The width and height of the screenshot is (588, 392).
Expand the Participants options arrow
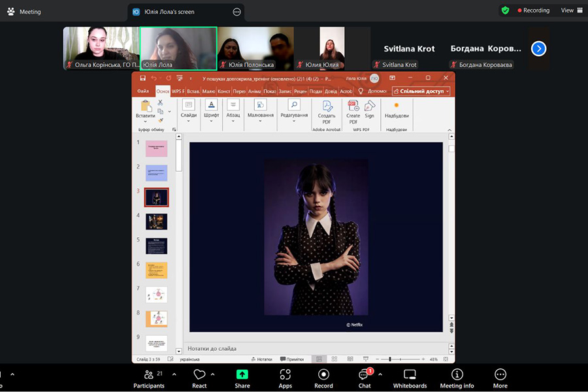[174, 374]
